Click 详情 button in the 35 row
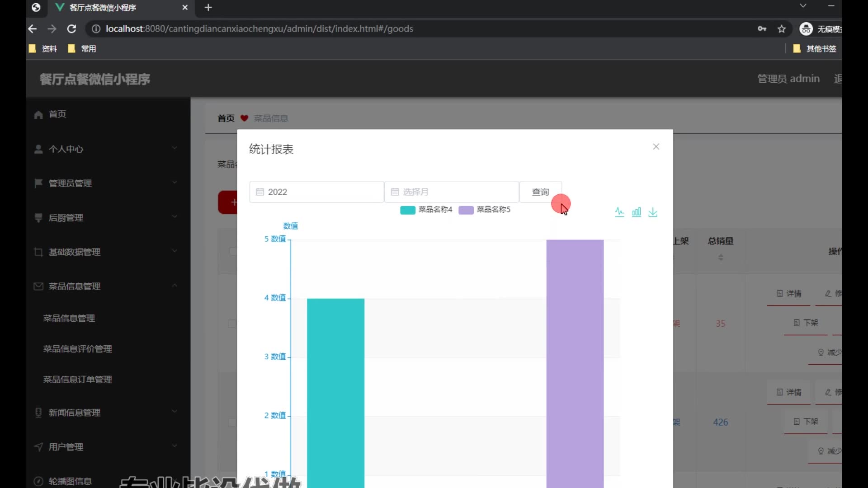The image size is (868, 488). [789, 294]
